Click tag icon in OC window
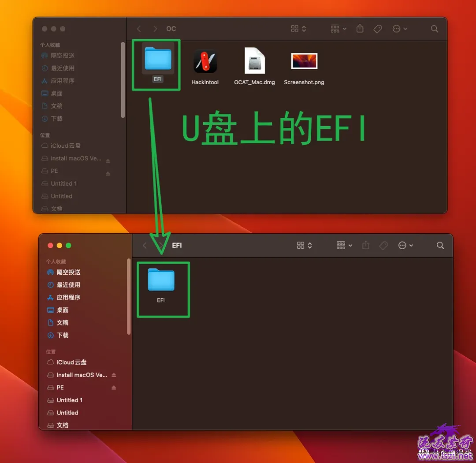Screen dimensions: 476x463 tap(378, 29)
